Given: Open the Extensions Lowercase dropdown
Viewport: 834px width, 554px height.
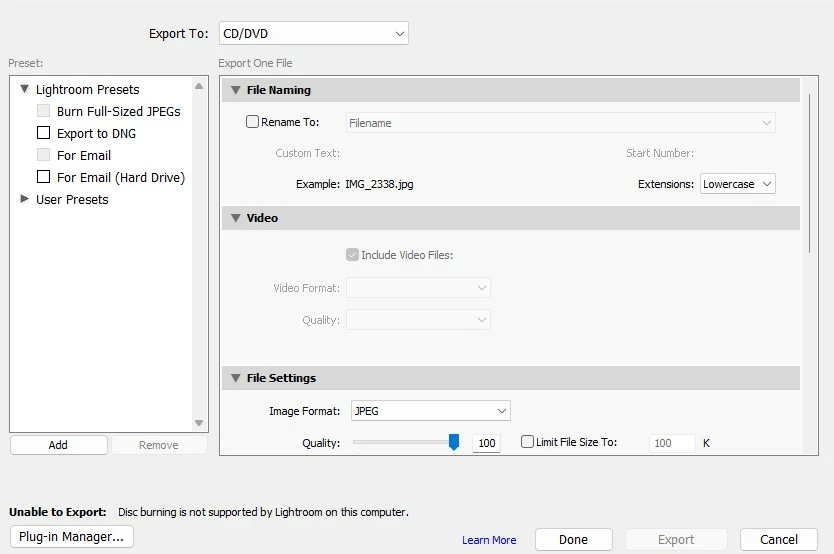Looking at the screenshot, I should click(737, 184).
